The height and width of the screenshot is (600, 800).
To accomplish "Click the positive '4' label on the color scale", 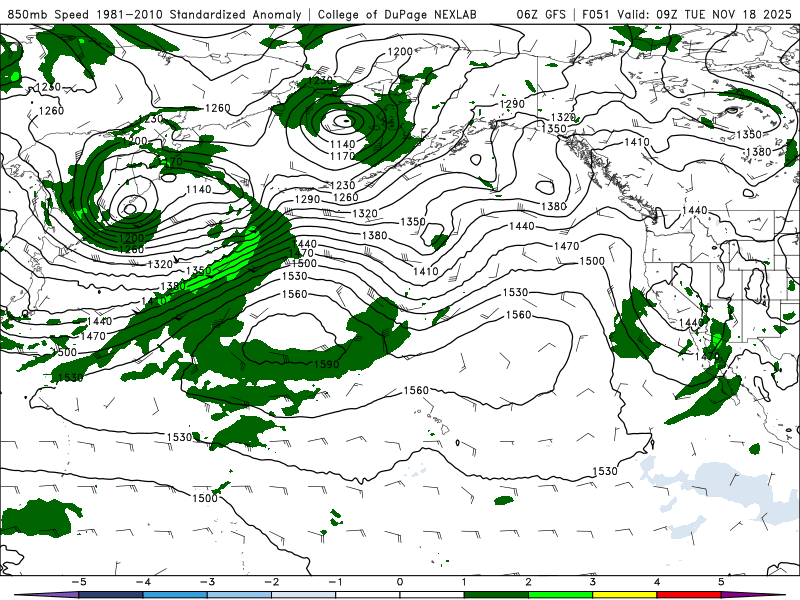I will tap(657, 582).
